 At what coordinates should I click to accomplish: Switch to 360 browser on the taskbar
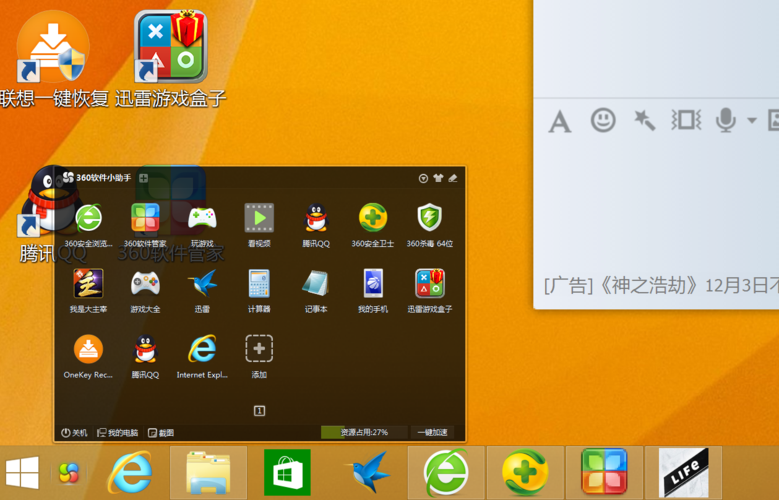[446, 473]
